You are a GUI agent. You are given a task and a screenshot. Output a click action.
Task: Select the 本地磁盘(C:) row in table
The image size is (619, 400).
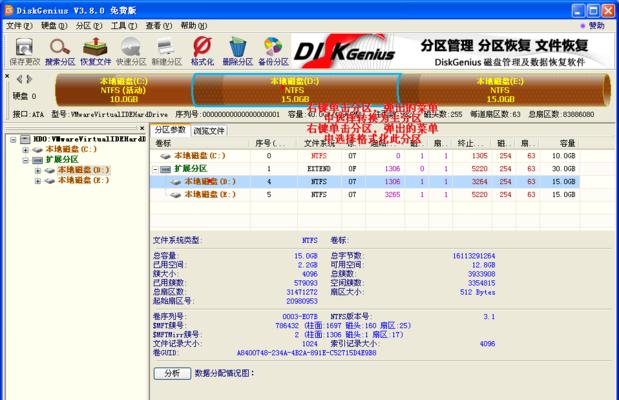365,156
